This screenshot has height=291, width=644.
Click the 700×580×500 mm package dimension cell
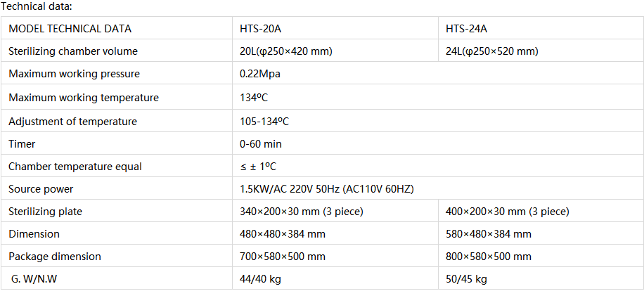(x=283, y=257)
